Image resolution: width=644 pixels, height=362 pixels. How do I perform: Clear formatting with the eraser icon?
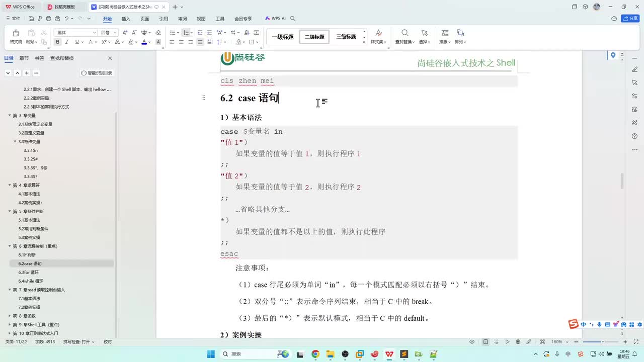pos(158,33)
